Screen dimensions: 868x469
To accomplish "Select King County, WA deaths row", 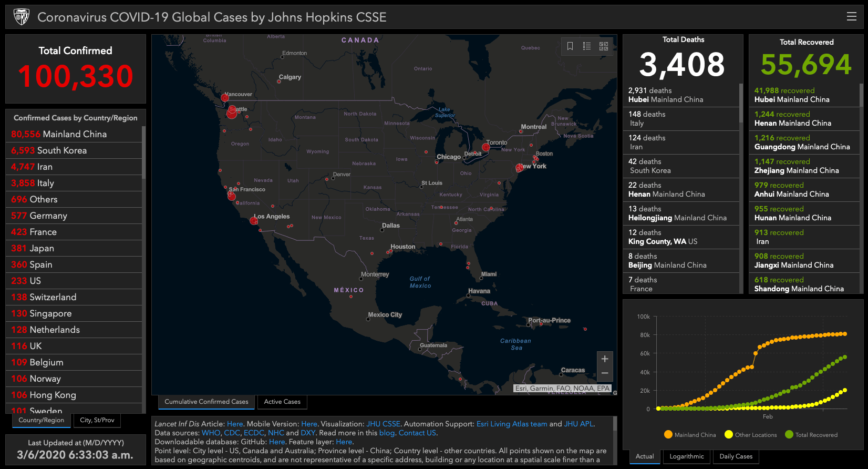I will (681, 237).
